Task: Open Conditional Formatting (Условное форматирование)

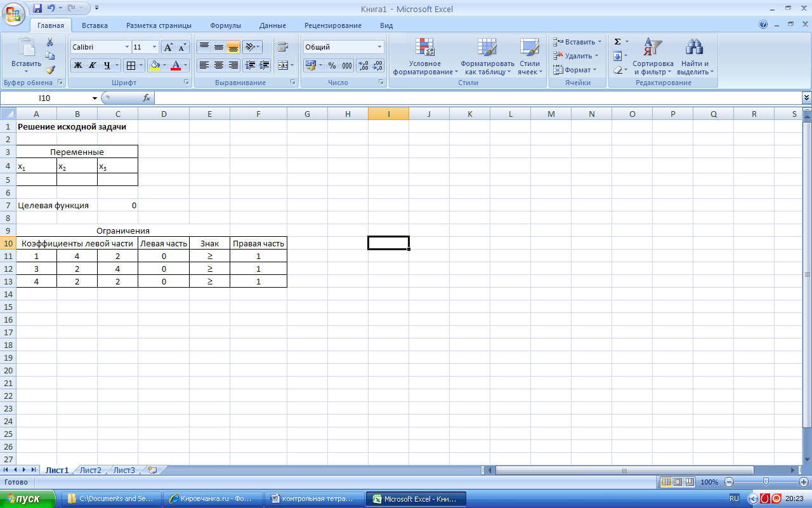Action: pyautogui.click(x=425, y=57)
